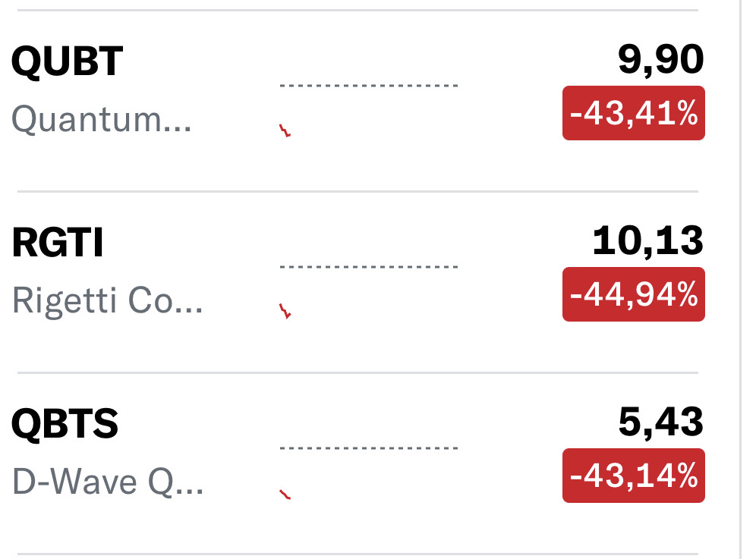The height and width of the screenshot is (559, 756).
Task: Open the QUBT ticker symbol
Action: [x=67, y=62]
